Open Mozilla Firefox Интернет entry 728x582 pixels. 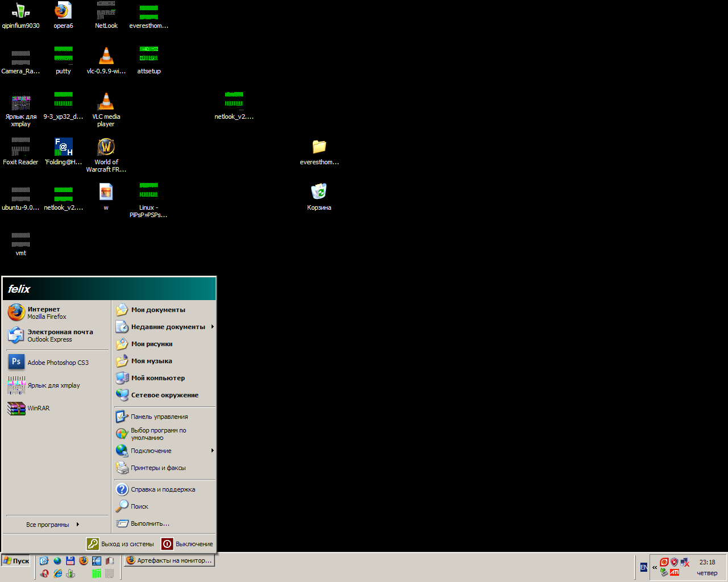47,313
